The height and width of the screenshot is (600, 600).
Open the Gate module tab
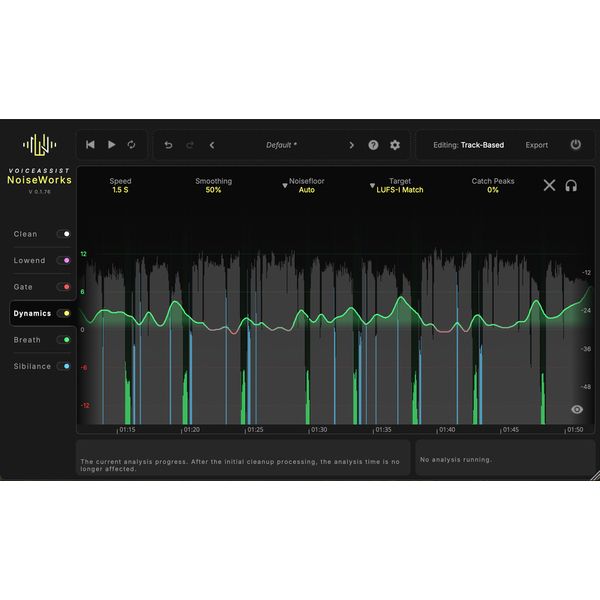23,287
